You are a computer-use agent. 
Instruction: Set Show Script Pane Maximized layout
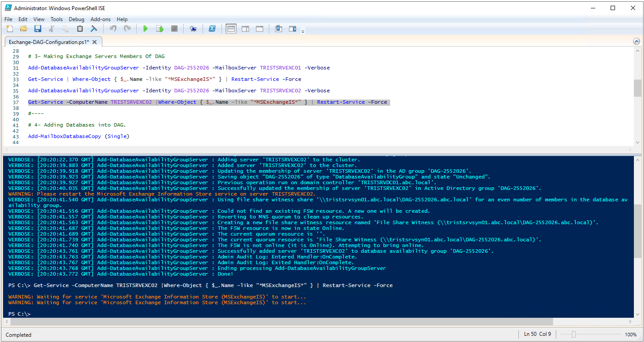(260, 29)
